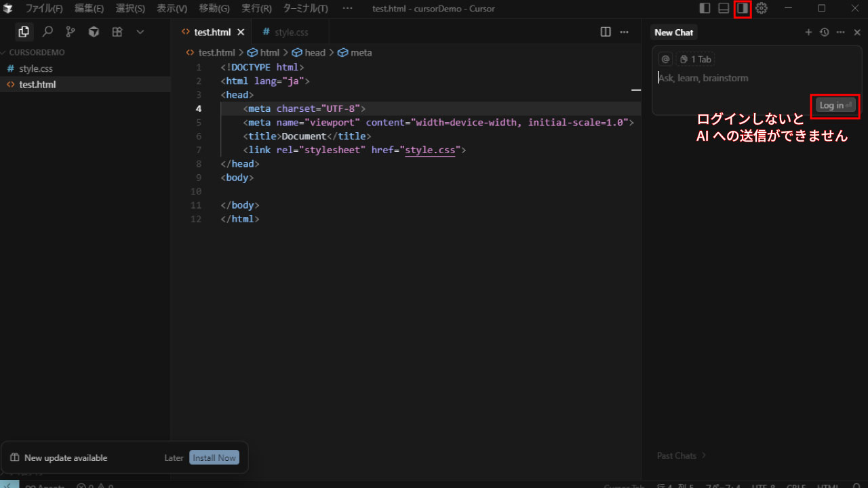The width and height of the screenshot is (868, 488).
Task: Click the closing </html> tag line
Action: click(240, 219)
